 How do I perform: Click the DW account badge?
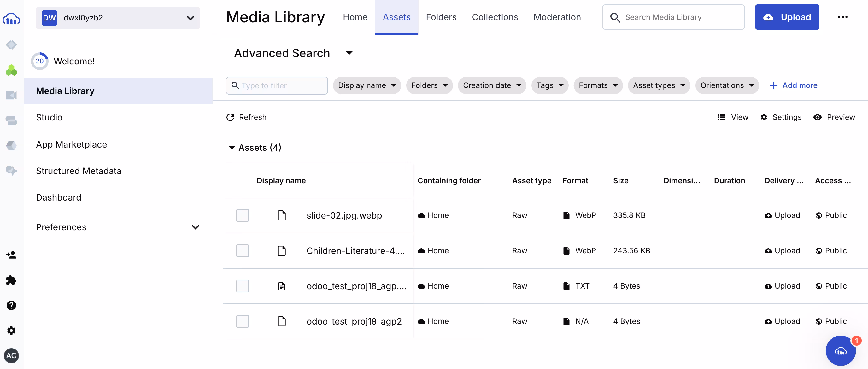[49, 18]
